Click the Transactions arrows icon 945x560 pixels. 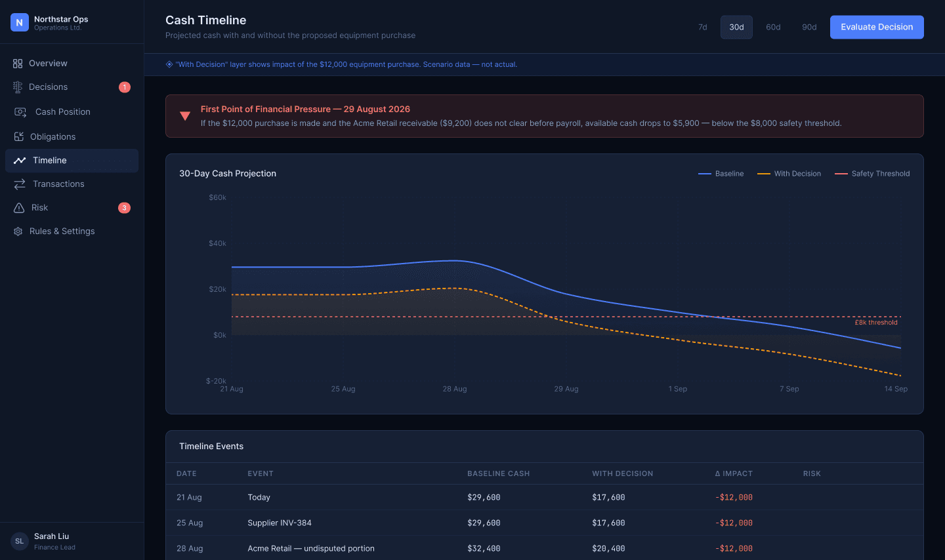20,184
